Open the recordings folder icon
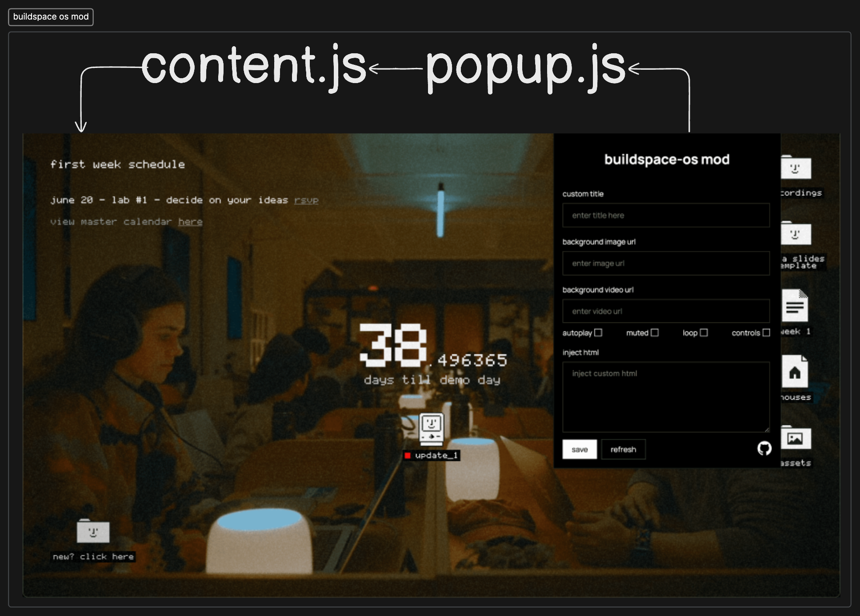Image resolution: width=860 pixels, height=616 pixels. (x=796, y=168)
